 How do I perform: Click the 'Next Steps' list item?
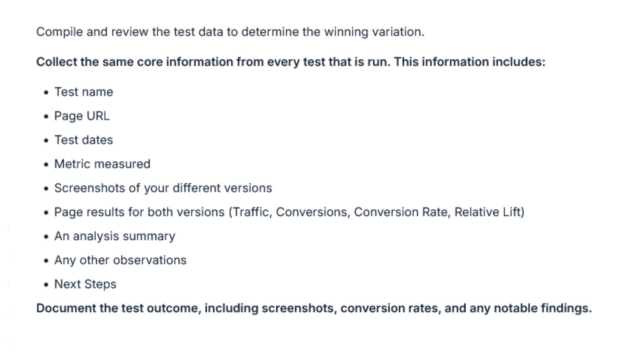click(x=85, y=284)
